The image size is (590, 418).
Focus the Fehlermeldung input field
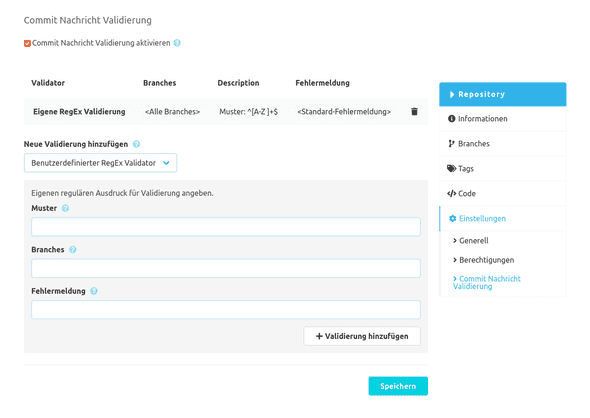[x=226, y=310]
